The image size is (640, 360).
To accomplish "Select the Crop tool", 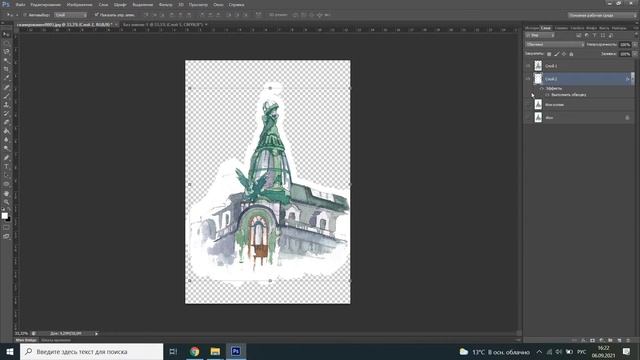I will [6, 69].
